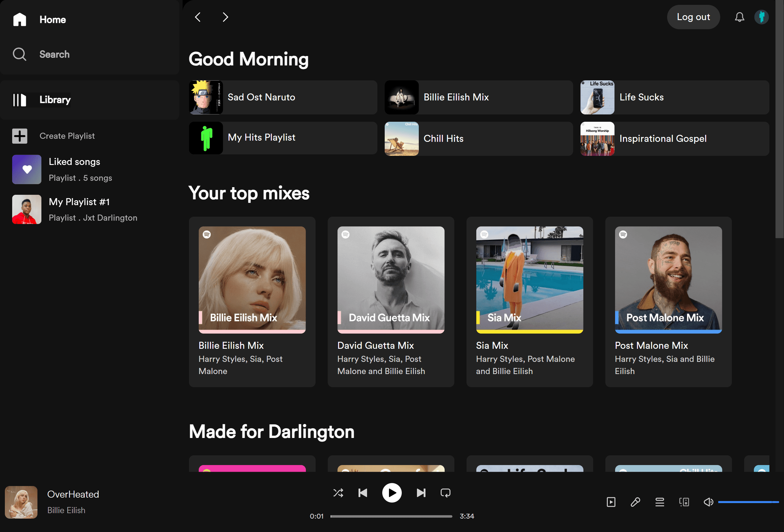Mute with the volume speaker icon

[708, 502]
